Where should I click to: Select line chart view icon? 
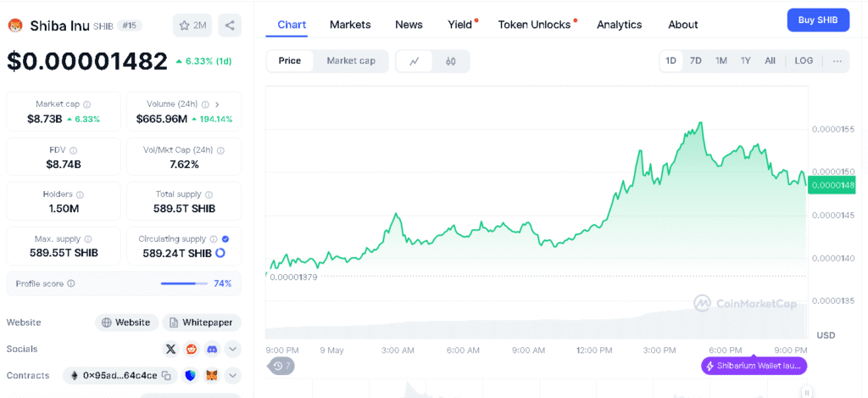point(414,62)
